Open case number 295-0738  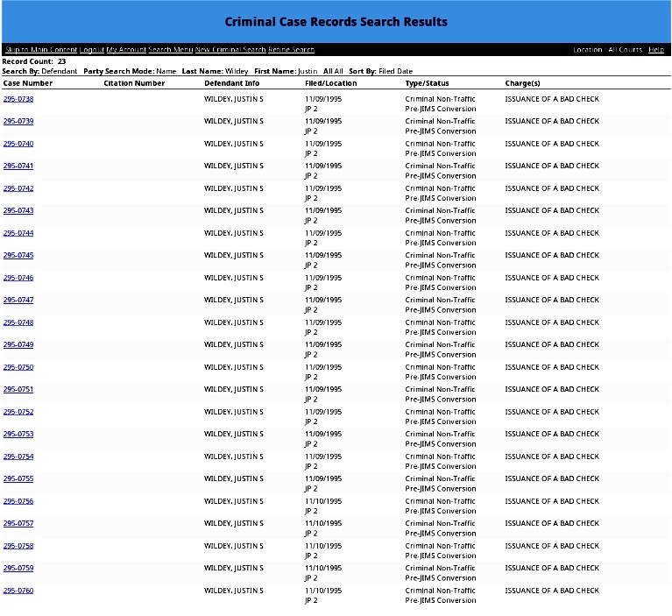(18, 99)
